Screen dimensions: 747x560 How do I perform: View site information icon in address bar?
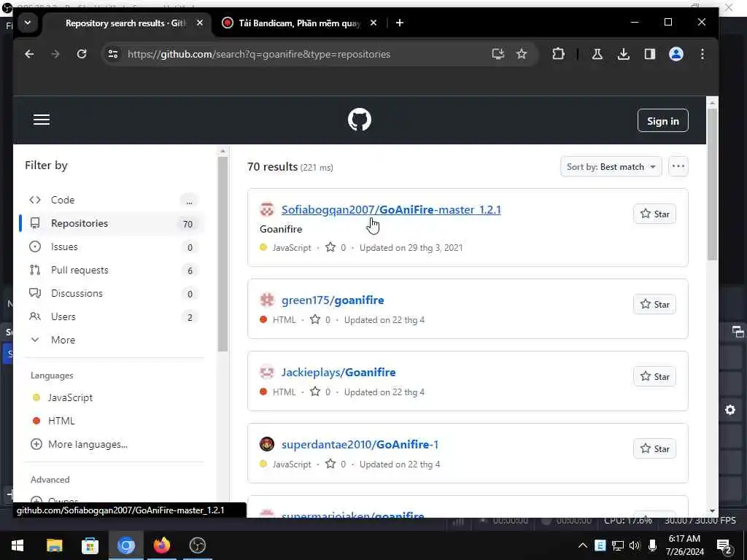coord(113,54)
